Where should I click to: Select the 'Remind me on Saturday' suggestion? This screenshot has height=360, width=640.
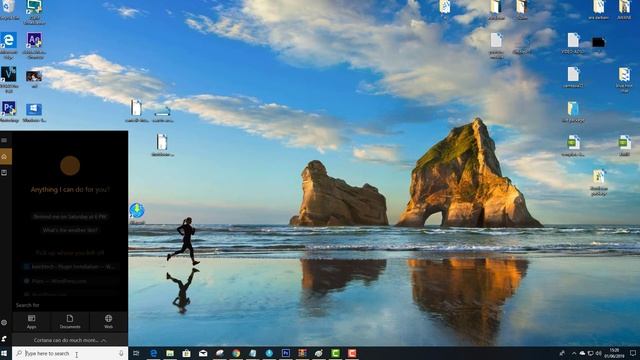(70, 217)
